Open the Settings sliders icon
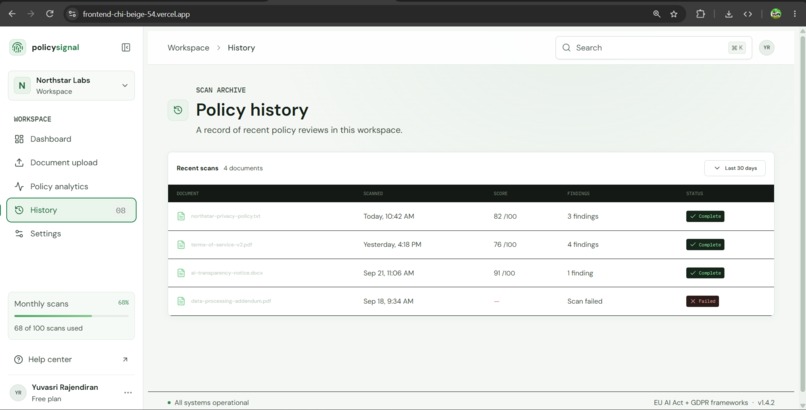The height and width of the screenshot is (410, 806). coord(19,234)
